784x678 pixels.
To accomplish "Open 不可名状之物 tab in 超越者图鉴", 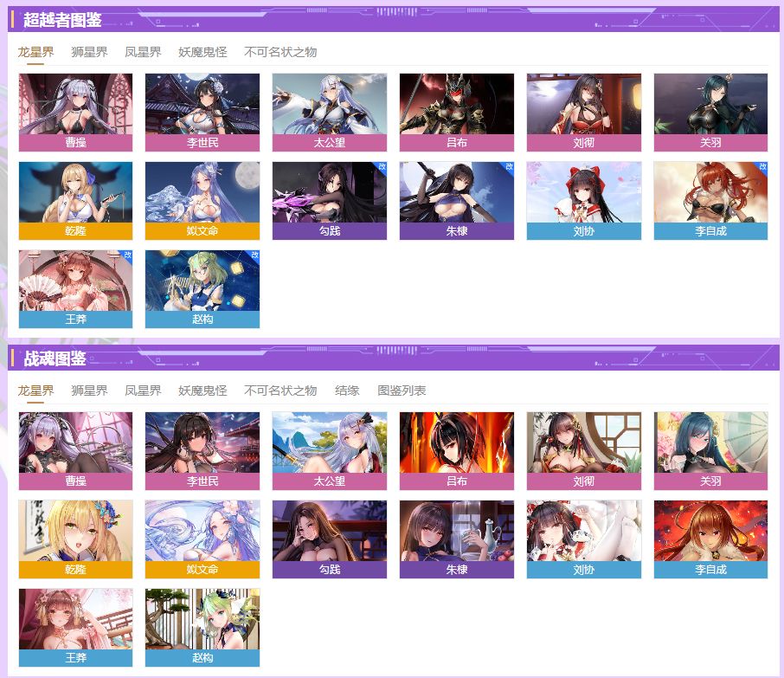I will click(280, 52).
